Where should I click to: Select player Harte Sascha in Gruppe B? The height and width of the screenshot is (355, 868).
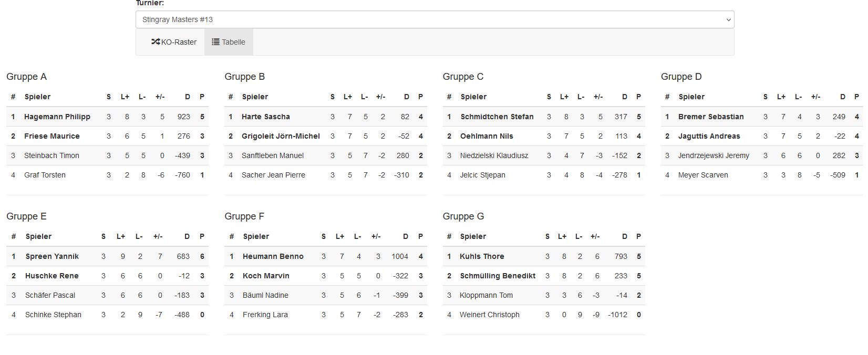tap(266, 117)
